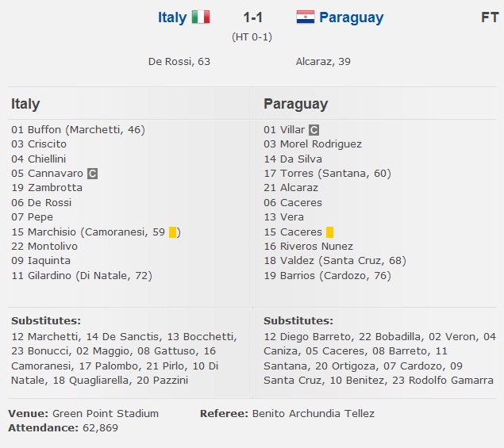Click the Paraguay lineup column heading

295,104
